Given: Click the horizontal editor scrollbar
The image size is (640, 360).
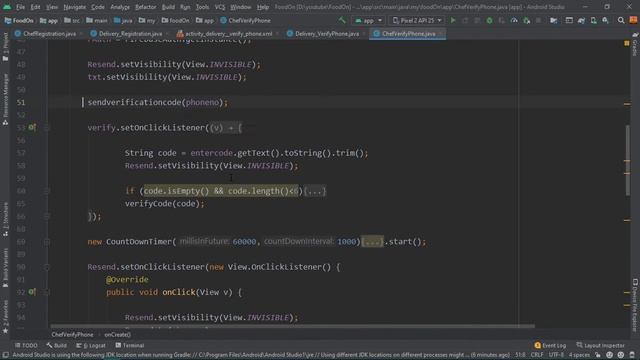Looking at the screenshot, I should (292, 326).
